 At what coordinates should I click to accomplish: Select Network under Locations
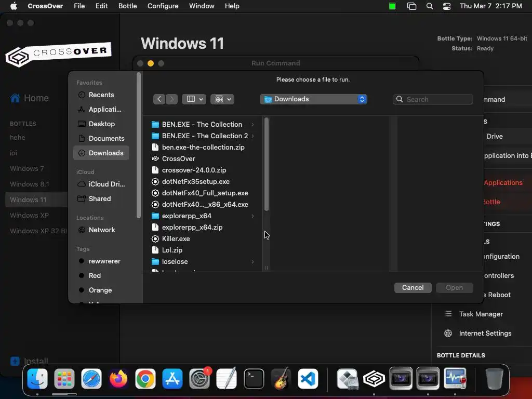[101, 230]
